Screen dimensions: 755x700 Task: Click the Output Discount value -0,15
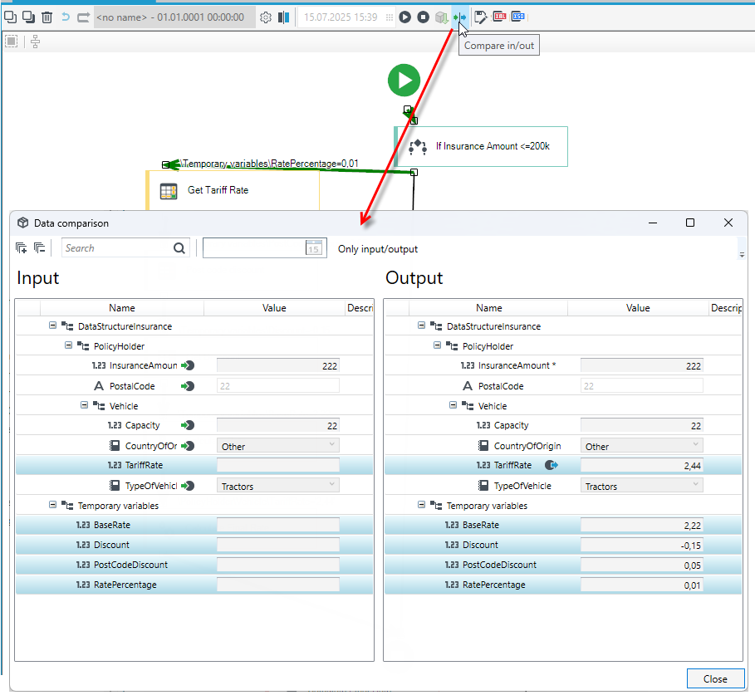click(x=642, y=546)
